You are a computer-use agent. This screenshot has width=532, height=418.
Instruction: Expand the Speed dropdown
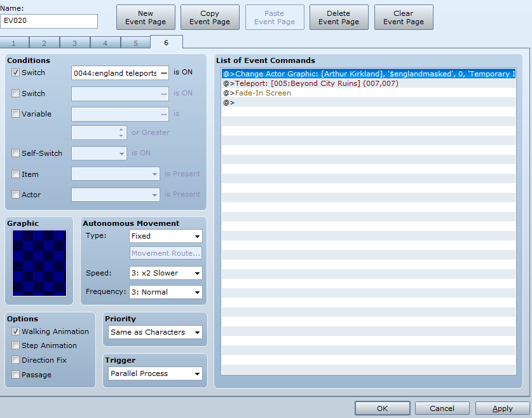tap(165, 273)
